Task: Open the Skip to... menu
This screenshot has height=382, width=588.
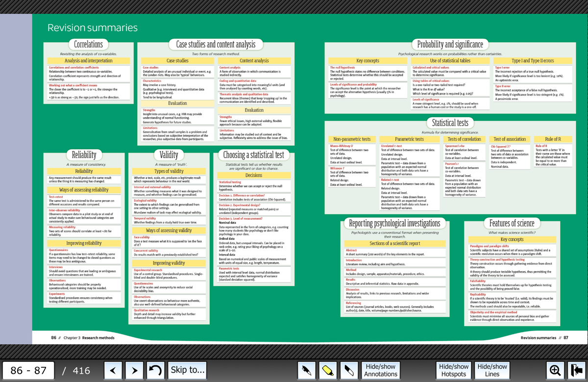Action: [187, 370]
